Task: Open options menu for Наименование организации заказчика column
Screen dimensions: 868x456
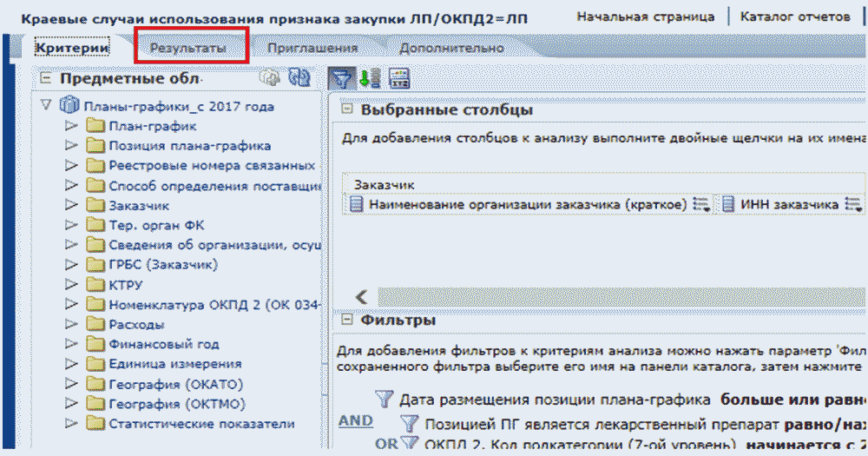Action: tap(702, 205)
